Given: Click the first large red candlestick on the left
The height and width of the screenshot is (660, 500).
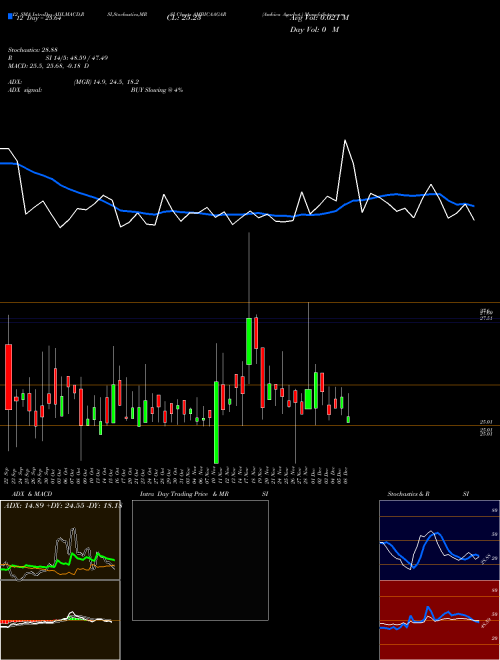Looking at the screenshot, I should [x=8, y=377].
